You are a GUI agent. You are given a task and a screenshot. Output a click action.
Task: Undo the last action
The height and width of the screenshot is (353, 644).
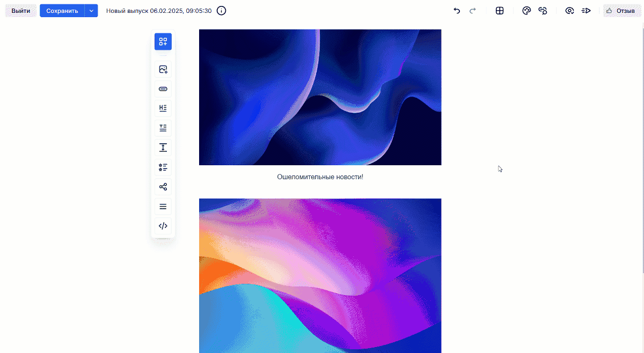click(457, 11)
